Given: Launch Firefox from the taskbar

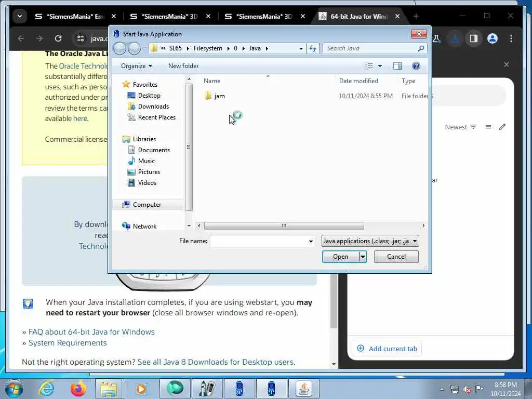Looking at the screenshot, I should (78, 389).
